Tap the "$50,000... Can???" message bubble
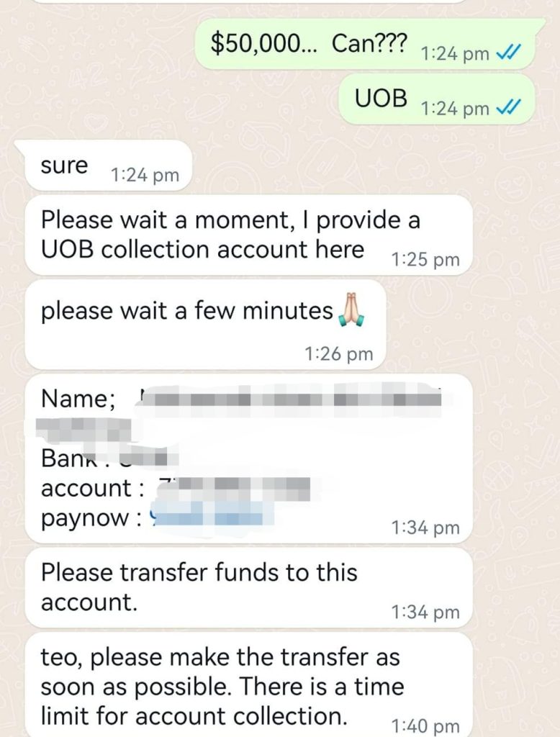The height and width of the screenshot is (737, 560). coord(369,44)
